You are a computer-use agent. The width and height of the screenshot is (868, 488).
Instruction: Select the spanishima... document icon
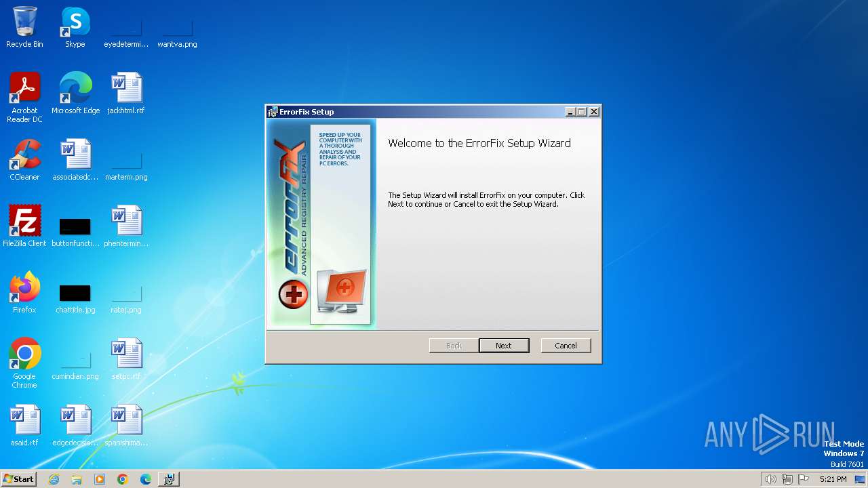[126, 426]
